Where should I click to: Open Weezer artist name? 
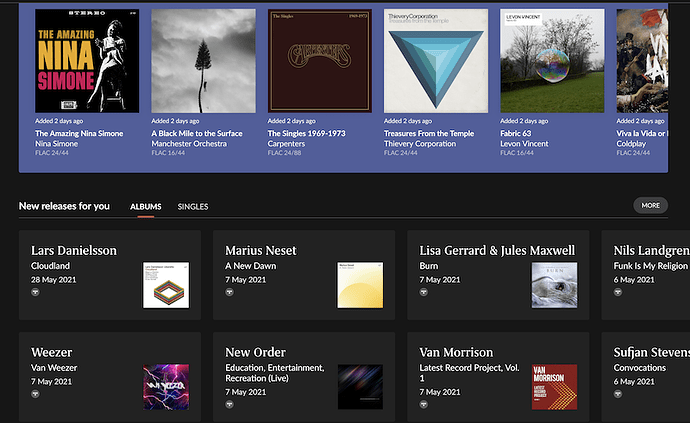(x=51, y=352)
